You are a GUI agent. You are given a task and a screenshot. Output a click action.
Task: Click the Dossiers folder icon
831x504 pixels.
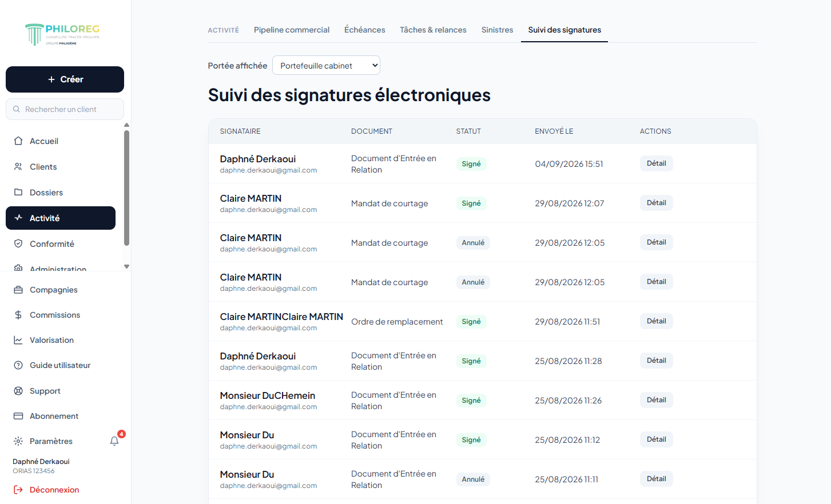pyautogui.click(x=18, y=193)
